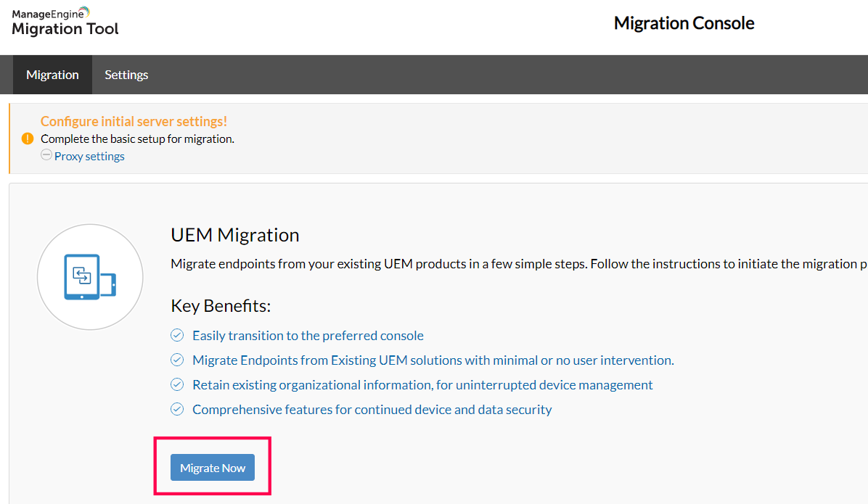Open the Migration tab
The height and width of the screenshot is (504, 868).
(52, 75)
